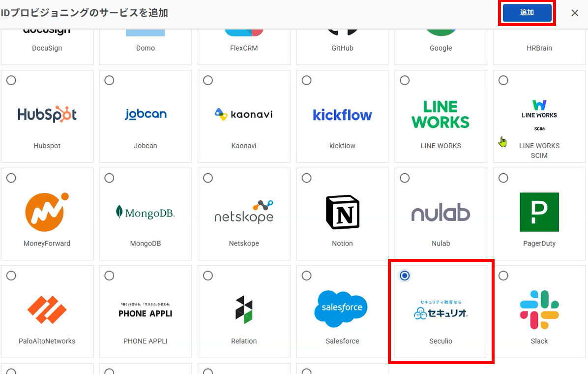Click the nulab logo
588x374 pixels.
click(x=441, y=213)
